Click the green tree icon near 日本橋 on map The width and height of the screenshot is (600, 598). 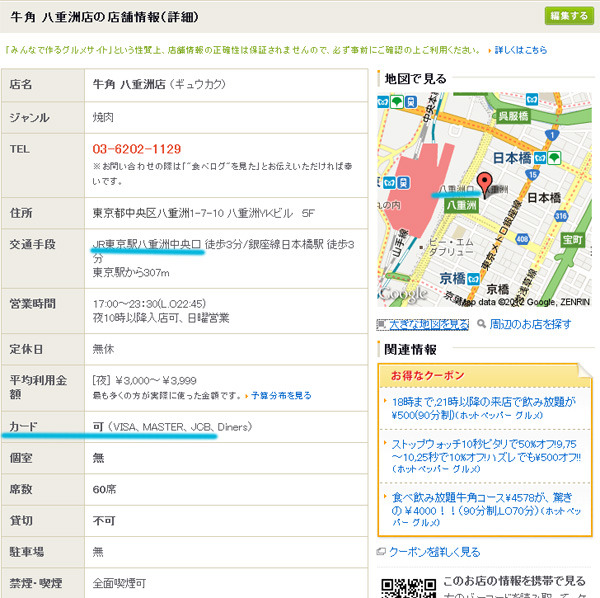[555, 157]
